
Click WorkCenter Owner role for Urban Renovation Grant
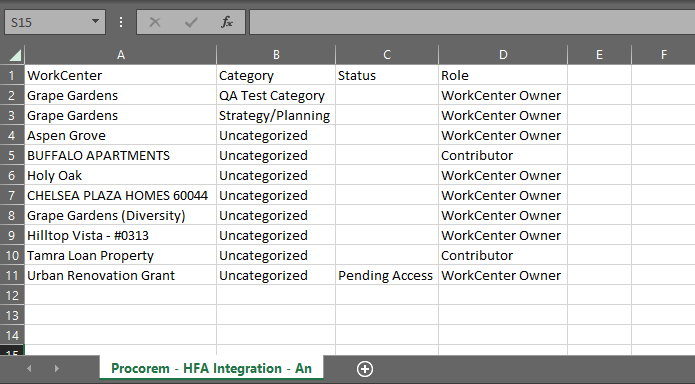pyautogui.click(x=503, y=275)
